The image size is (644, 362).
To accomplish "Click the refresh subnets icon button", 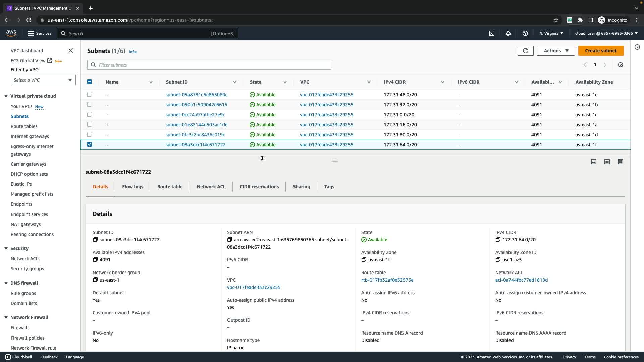I will coord(525,51).
